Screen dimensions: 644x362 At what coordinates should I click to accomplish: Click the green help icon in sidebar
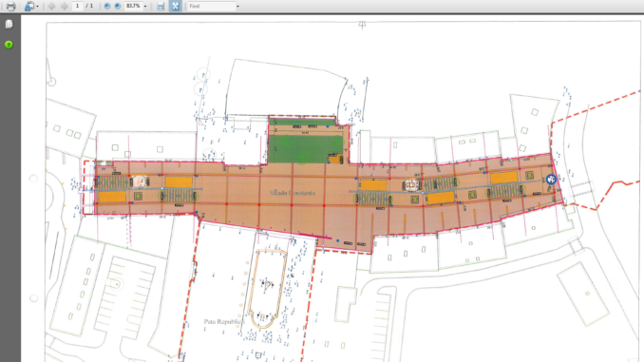tap(9, 45)
